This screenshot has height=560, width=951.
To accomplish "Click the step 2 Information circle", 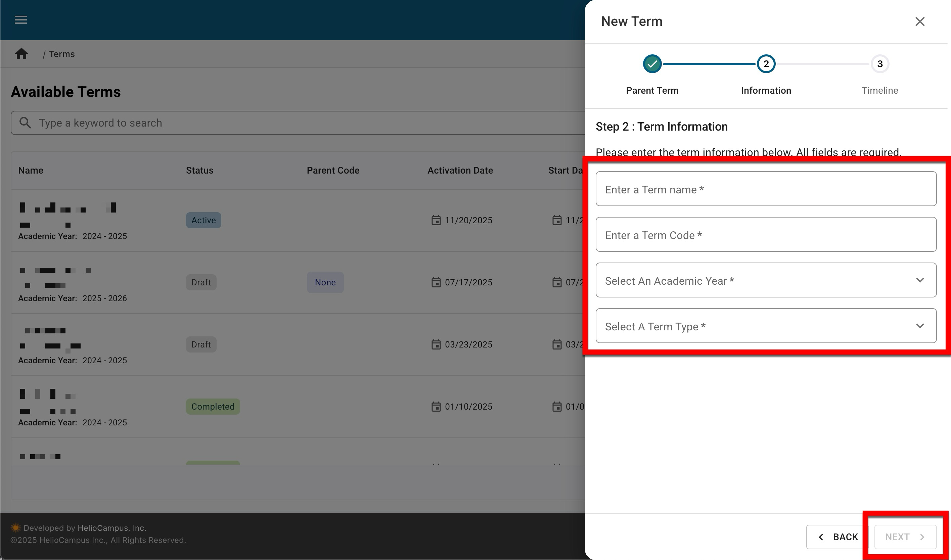I will click(766, 64).
